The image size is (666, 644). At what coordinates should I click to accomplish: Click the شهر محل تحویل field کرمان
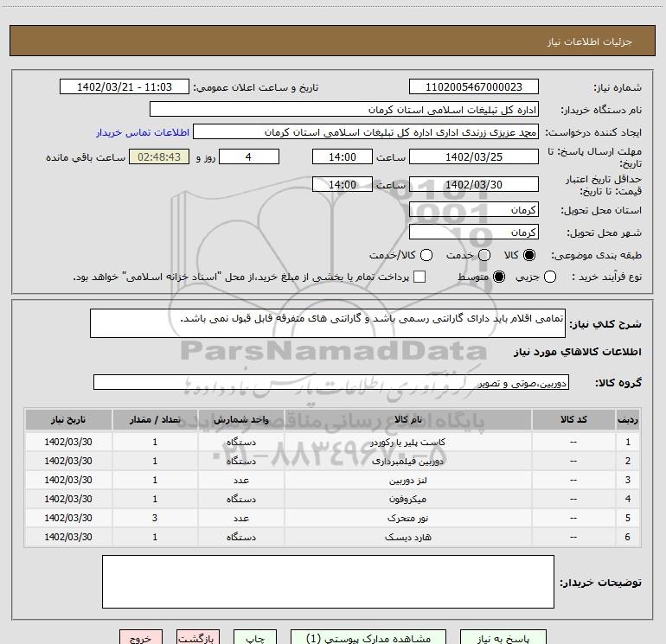click(474, 232)
